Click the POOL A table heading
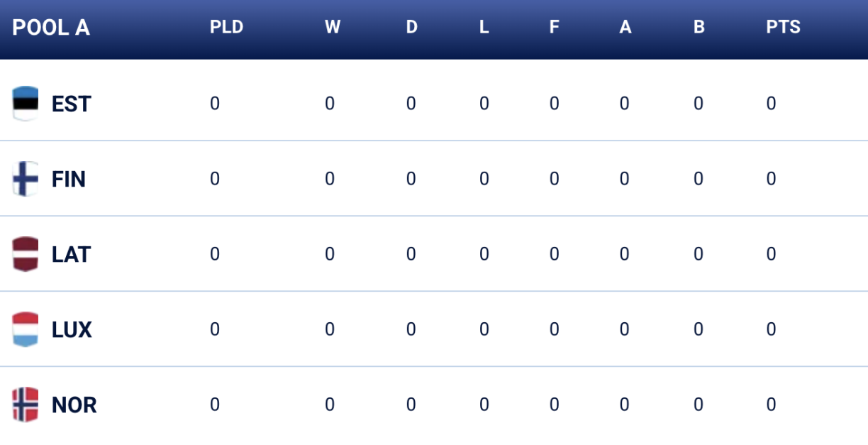868x445 pixels. pos(51,28)
